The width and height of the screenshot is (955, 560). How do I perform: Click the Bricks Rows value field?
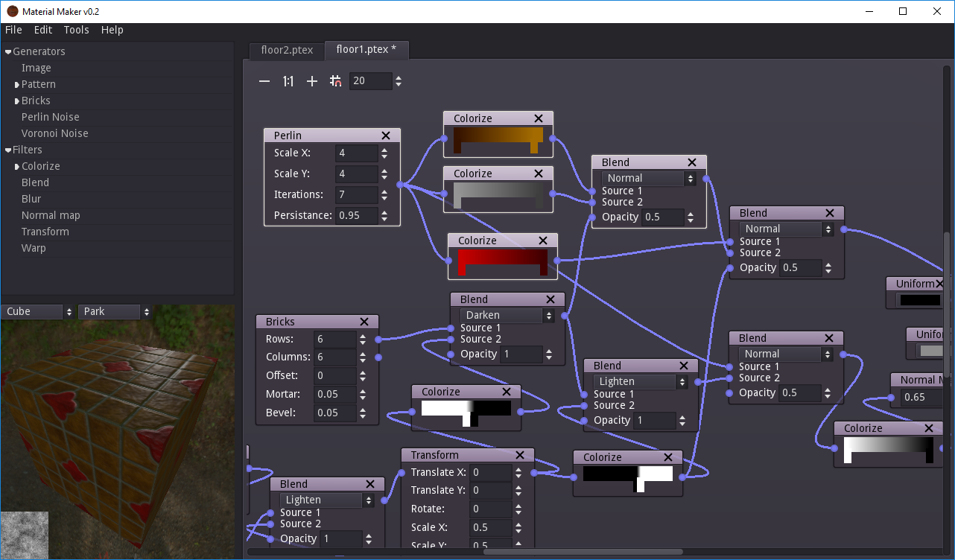point(334,339)
